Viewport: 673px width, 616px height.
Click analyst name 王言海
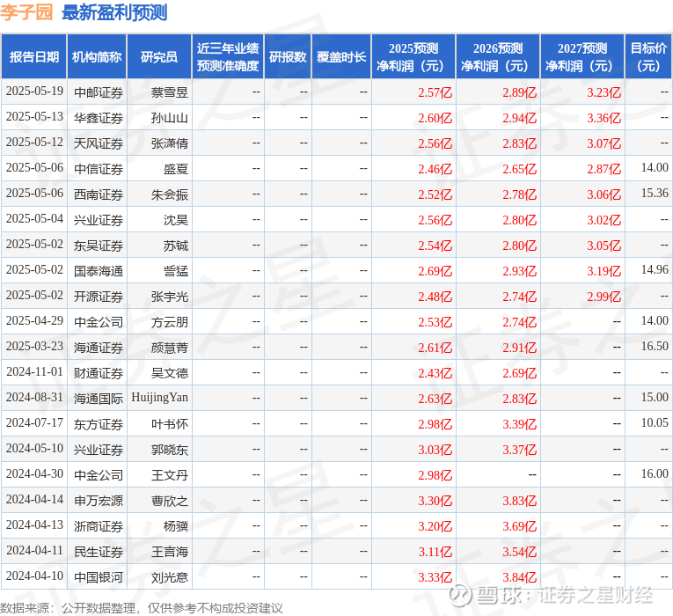click(x=170, y=552)
